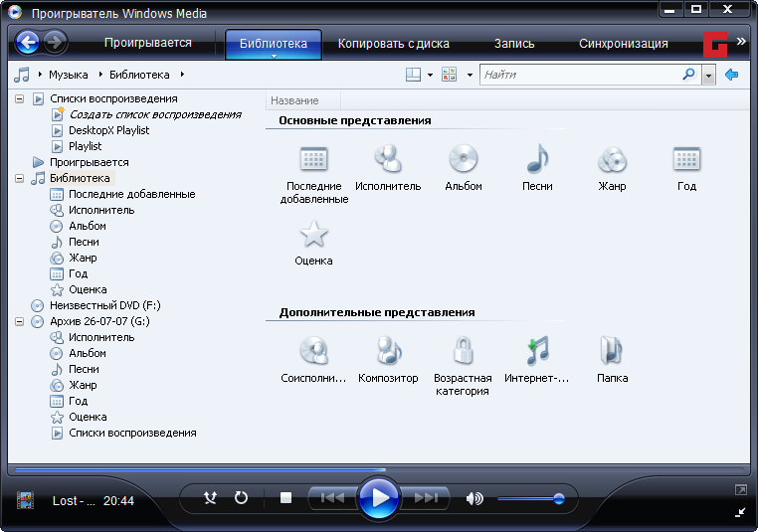Open the Последние добавленные view icon
Viewport: 758px width, 532px height.
(x=313, y=159)
